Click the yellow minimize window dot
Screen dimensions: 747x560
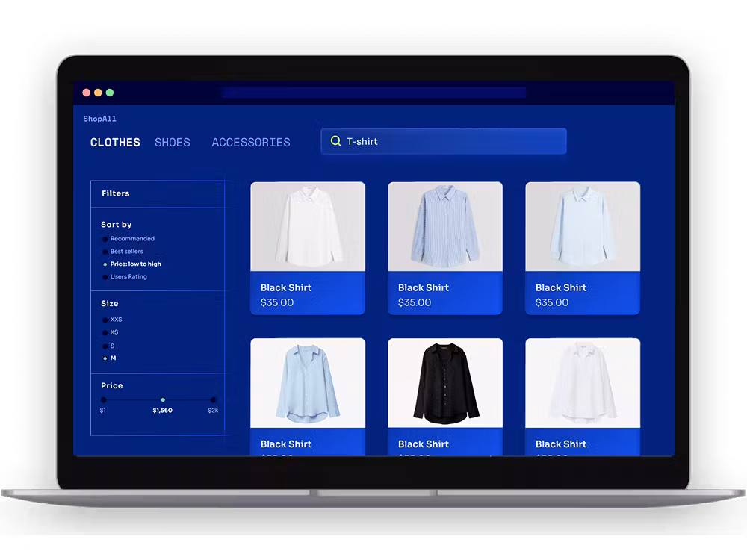pyautogui.click(x=98, y=93)
